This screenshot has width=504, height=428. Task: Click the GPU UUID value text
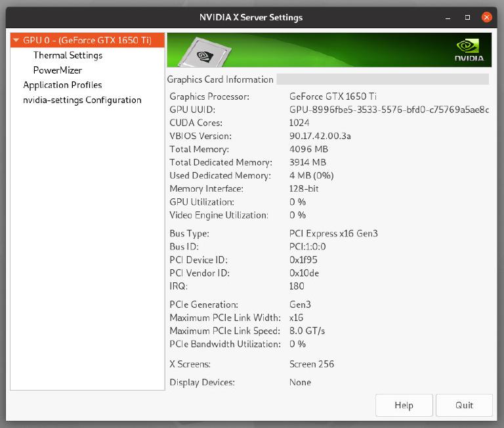pos(388,110)
